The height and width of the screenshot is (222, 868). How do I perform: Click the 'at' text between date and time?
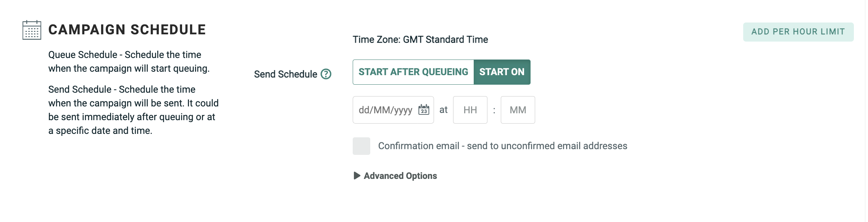[x=443, y=110]
